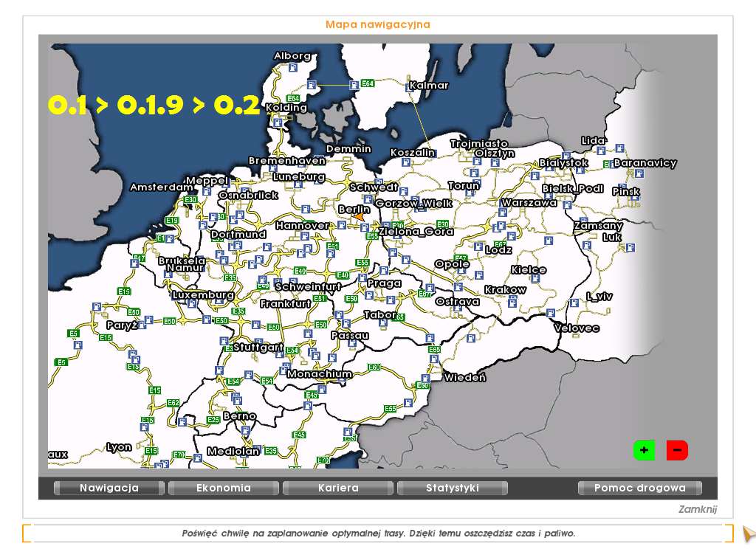Open the Nawigacja tab
The height and width of the screenshot is (549, 756).
(x=109, y=488)
